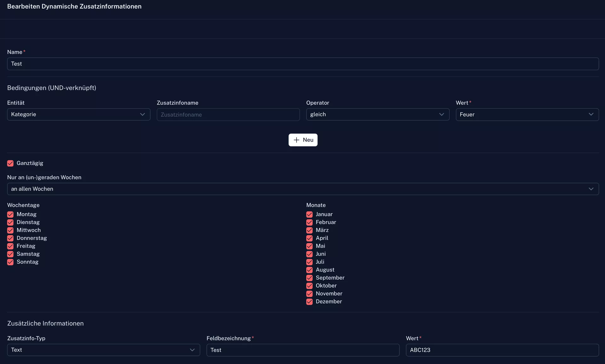Uncheck Montag weekday checkbox
The image size is (605, 364).
click(10, 214)
